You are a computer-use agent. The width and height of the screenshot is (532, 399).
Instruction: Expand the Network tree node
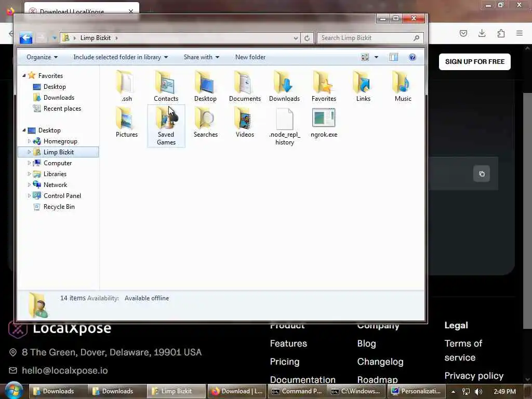click(29, 184)
